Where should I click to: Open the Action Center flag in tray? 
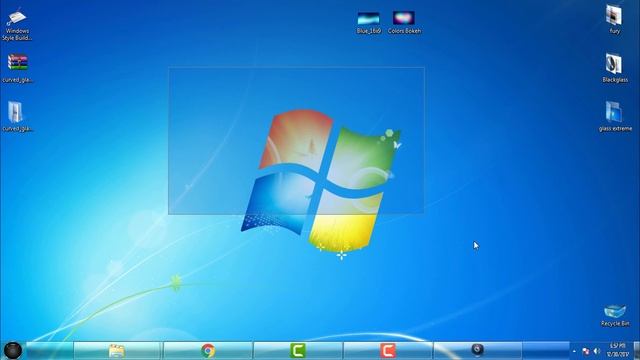pyautogui.click(x=586, y=351)
